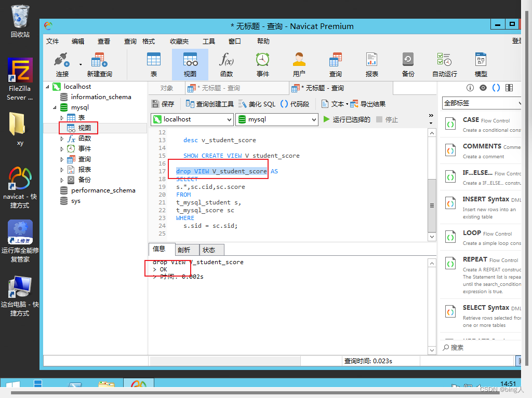Select the information_schema database
The image size is (532, 398).
[101, 97]
